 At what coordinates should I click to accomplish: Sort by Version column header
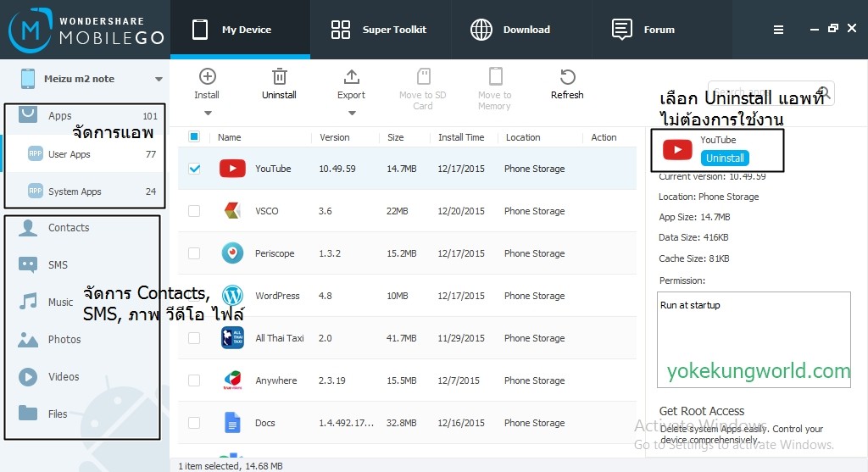pos(334,137)
